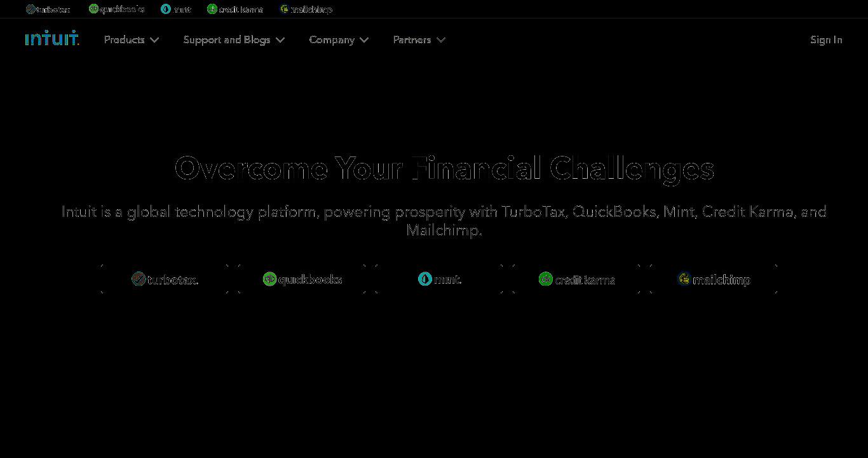This screenshot has height=458, width=868.
Task: Select the Mailchimp product card
Action: tap(714, 279)
